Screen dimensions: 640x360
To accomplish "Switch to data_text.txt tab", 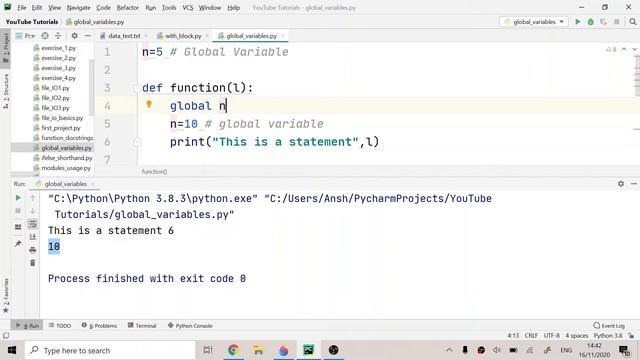I will coord(124,36).
